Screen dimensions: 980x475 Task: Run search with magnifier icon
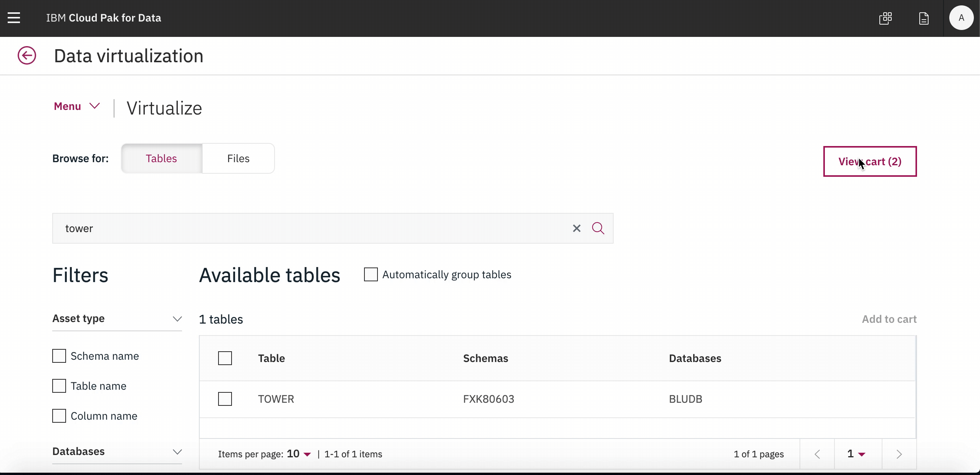coord(598,228)
